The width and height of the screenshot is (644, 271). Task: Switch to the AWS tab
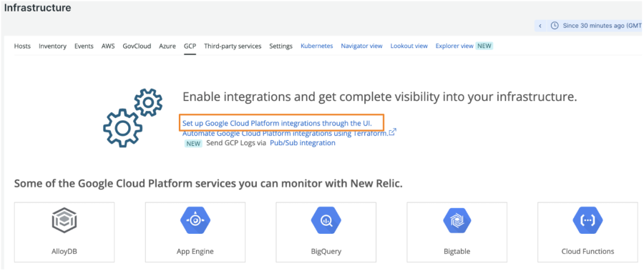pos(108,46)
